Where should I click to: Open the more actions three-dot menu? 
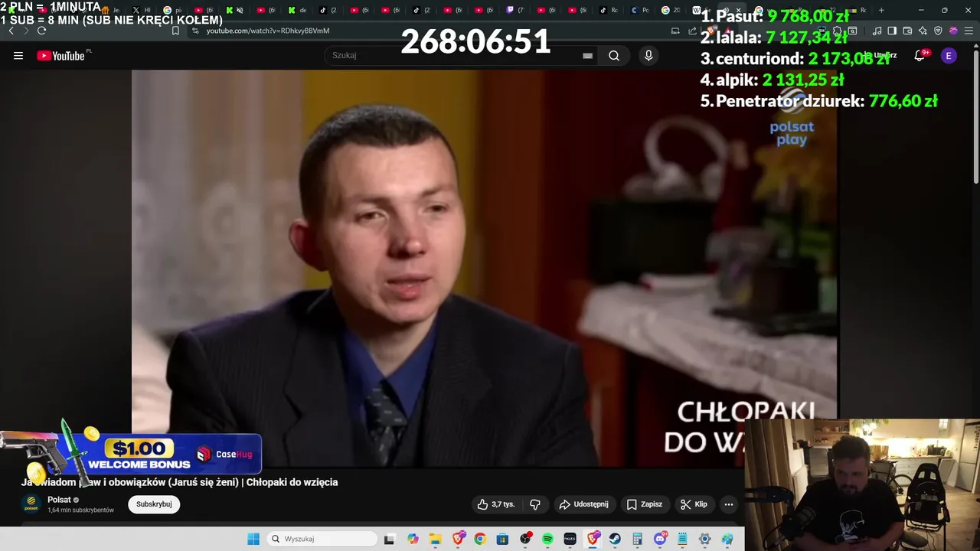(x=729, y=504)
